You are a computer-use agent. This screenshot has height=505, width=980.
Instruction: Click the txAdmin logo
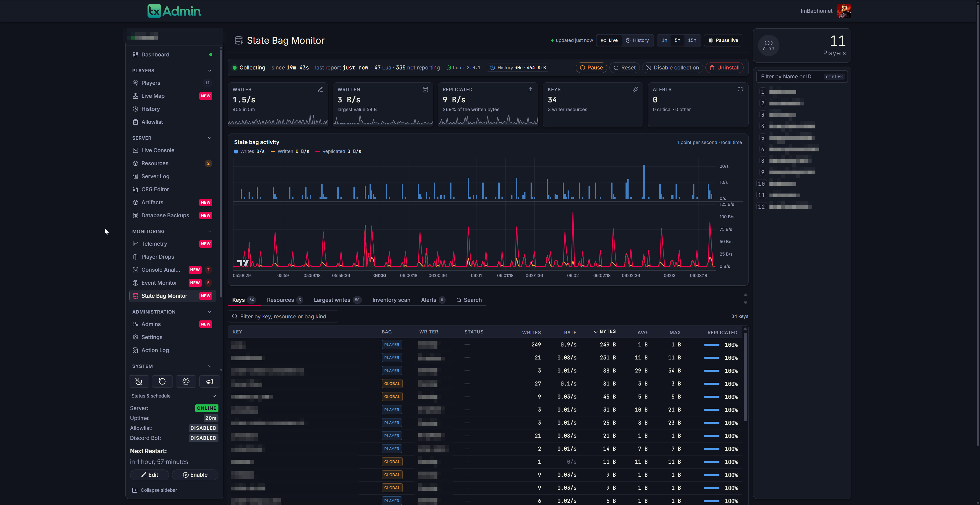tap(174, 11)
